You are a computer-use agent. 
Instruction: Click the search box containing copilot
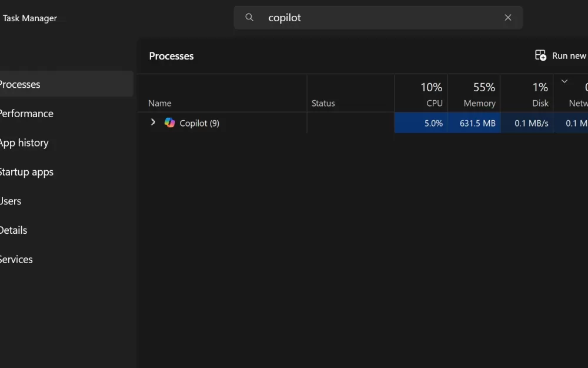pos(378,18)
